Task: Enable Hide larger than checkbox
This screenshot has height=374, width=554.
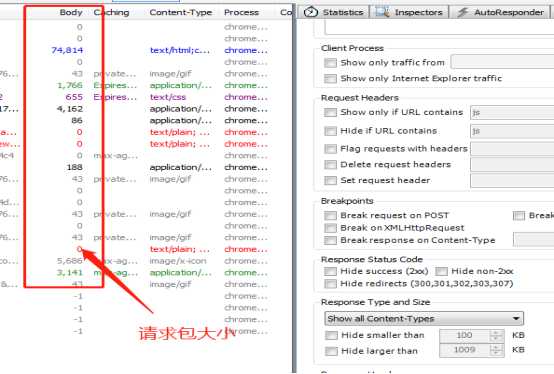Action: (x=331, y=351)
